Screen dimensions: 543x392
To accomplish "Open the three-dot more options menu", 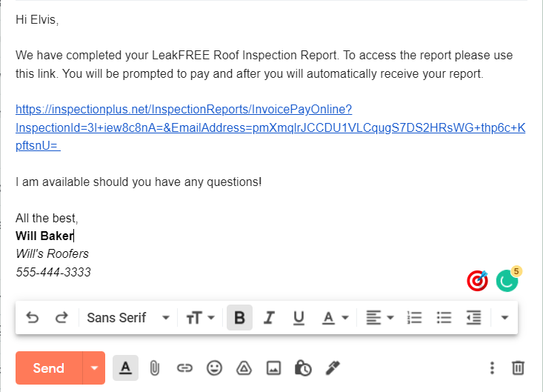I will click(x=492, y=368).
